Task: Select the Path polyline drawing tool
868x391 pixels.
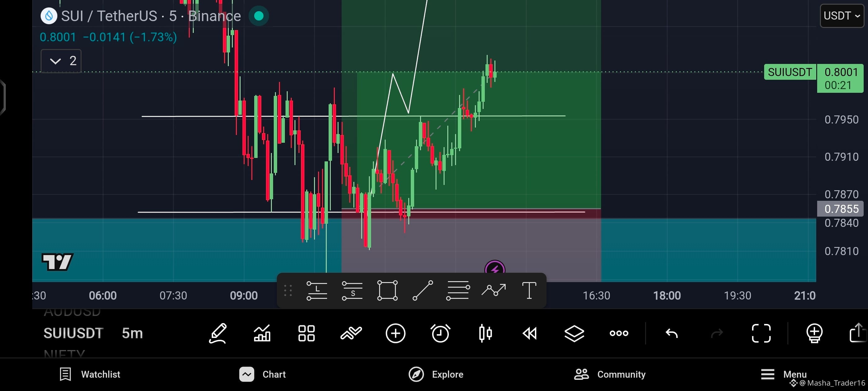Action: click(494, 290)
